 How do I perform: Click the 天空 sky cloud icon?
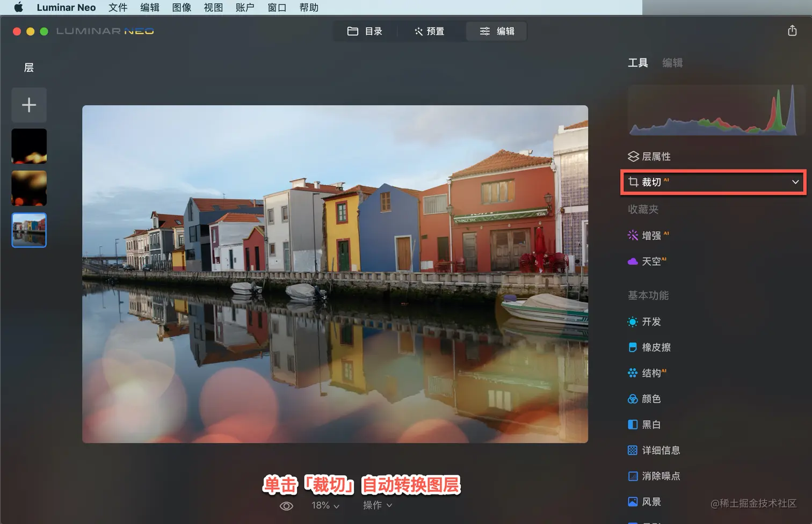click(633, 261)
